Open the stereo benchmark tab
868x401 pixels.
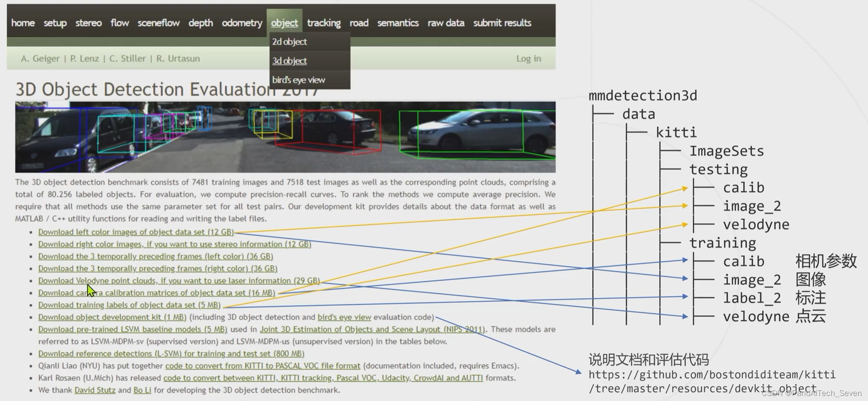click(88, 23)
